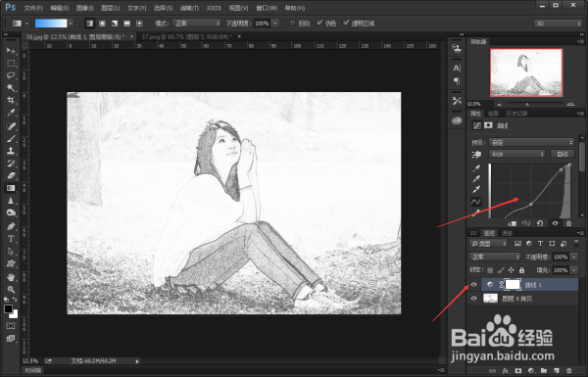Choose the linear gradient style

[89, 24]
